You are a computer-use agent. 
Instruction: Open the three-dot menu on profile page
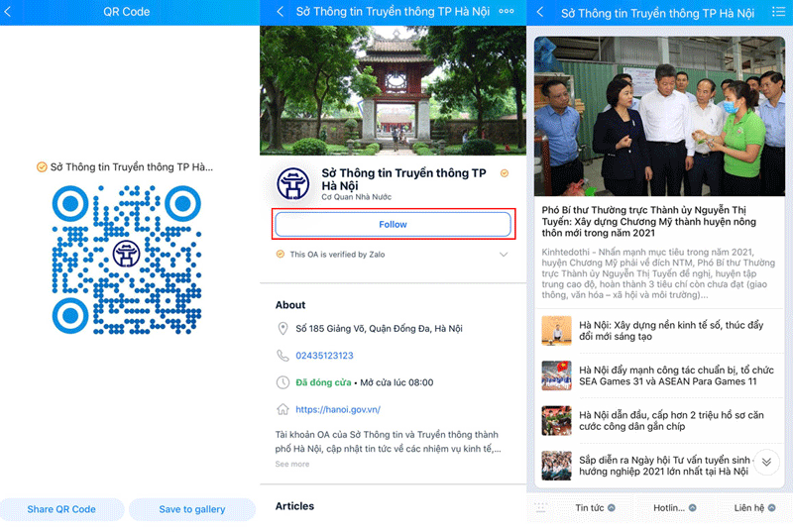click(x=507, y=11)
